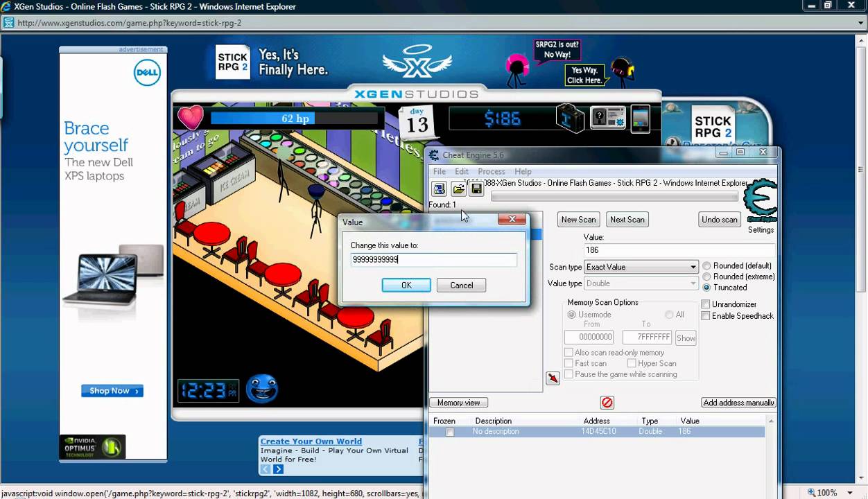Click Cancel in the Value dialog
The image size is (868, 499).
pos(461,286)
